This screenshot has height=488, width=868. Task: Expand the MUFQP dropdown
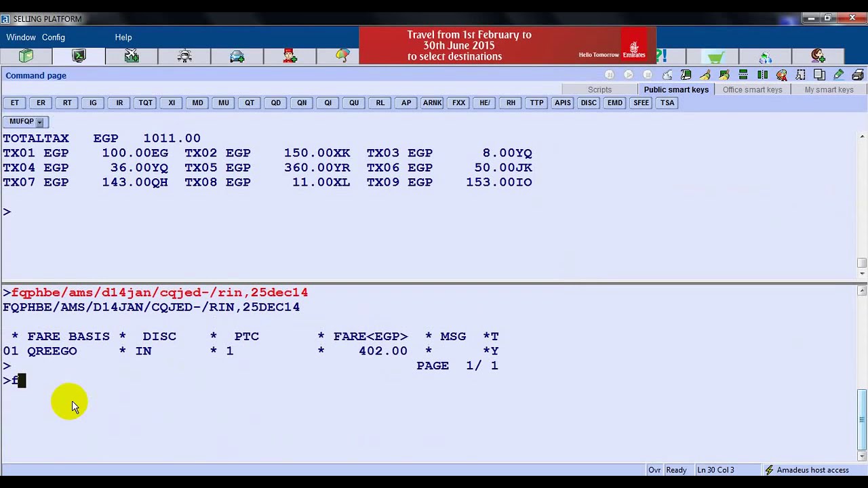tap(39, 122)
